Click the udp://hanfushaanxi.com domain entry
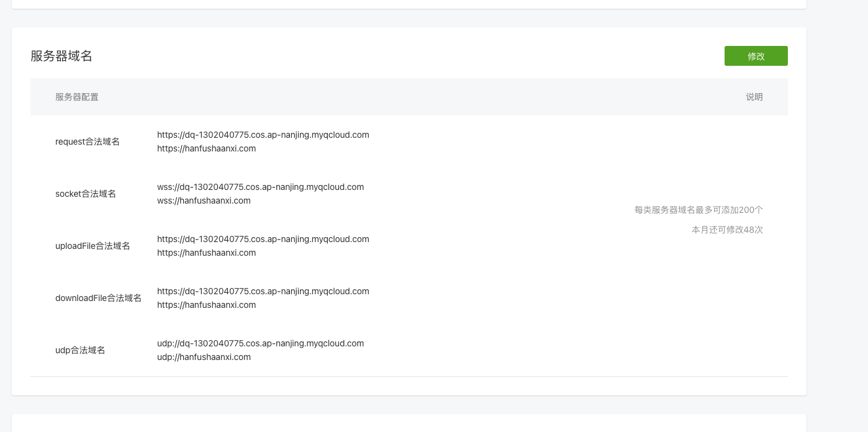 click(x=204, y=357)
